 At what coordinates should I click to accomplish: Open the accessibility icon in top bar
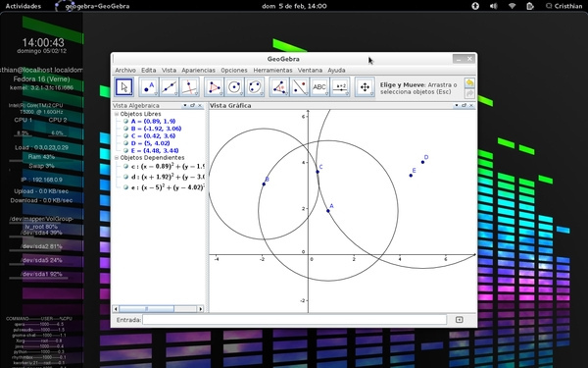click(475, 6)
